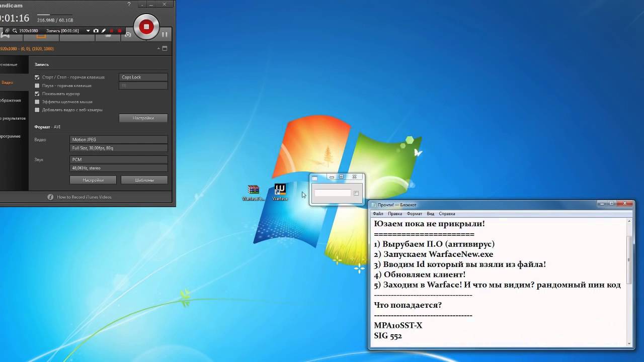Screen dimensions: 644x362
Task: Click the text 'MPA10SST-X' in Notepad
Action: (398, 325)
